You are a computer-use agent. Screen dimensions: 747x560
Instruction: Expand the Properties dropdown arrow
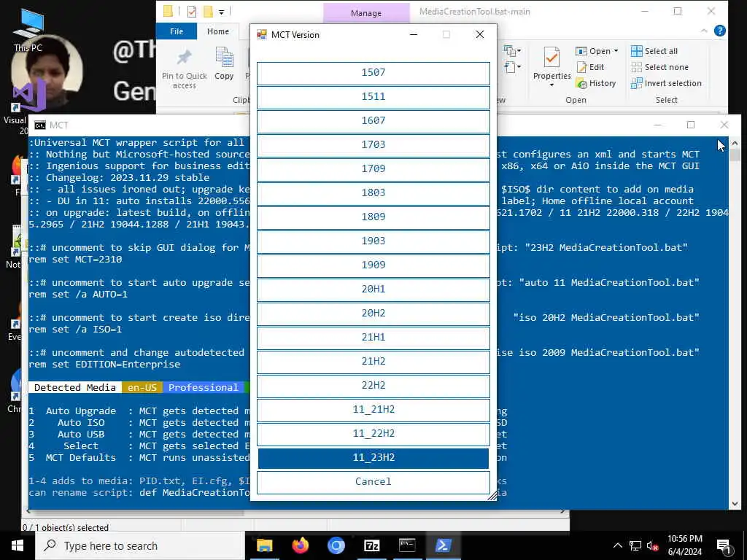(x=551, y=85)
